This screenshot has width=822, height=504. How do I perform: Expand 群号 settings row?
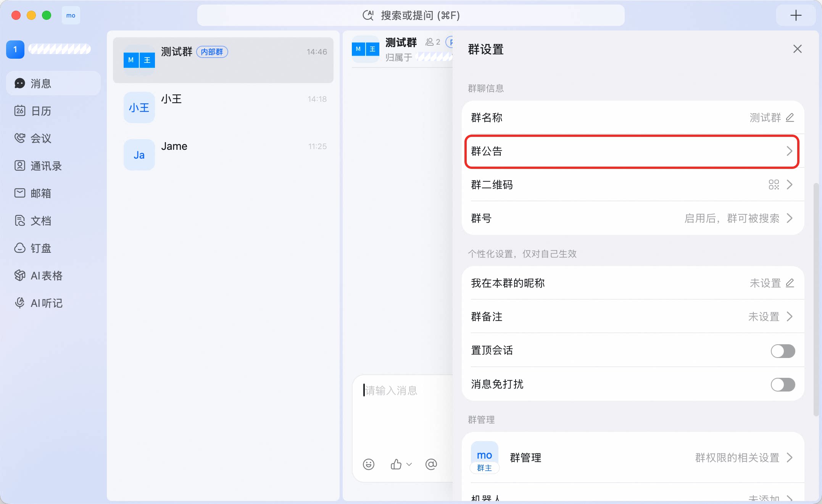[x=633, y=218]
